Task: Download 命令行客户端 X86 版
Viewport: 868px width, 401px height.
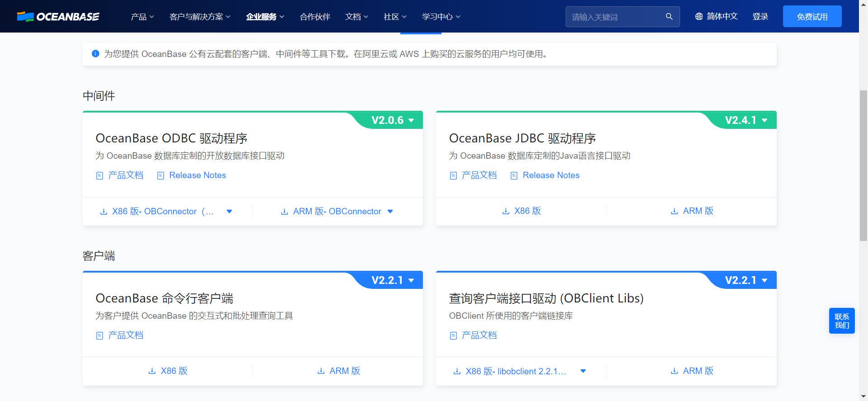Action: [168, 371]
